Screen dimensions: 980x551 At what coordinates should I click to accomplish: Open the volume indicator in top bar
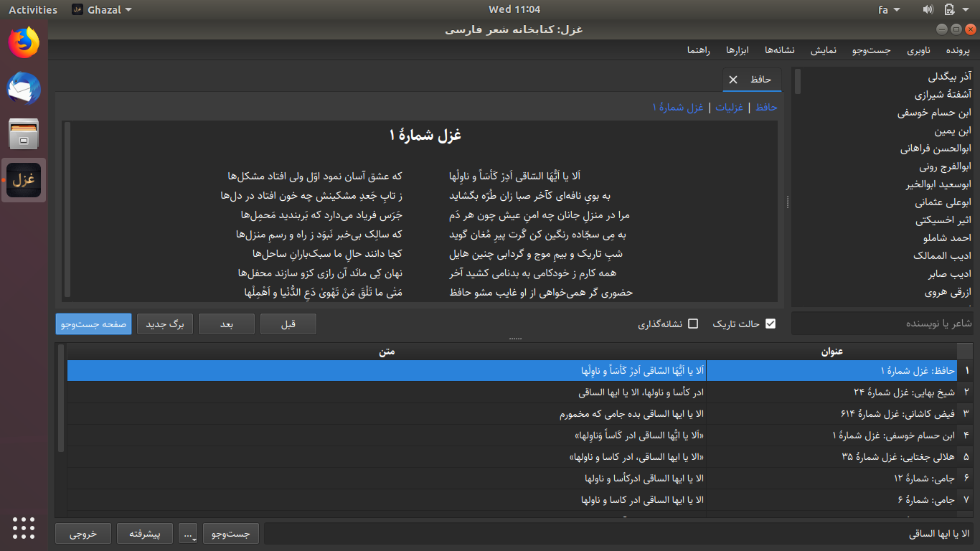pyautogui.click(x=928, y=9)
